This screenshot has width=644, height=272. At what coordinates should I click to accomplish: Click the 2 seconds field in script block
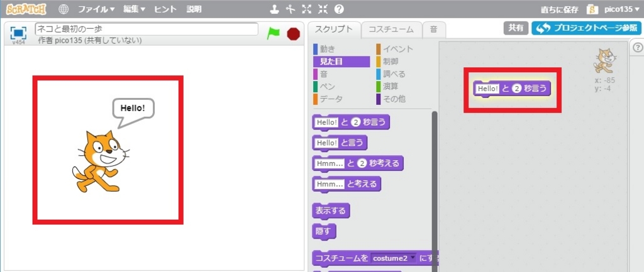click(x=517, y=88)
